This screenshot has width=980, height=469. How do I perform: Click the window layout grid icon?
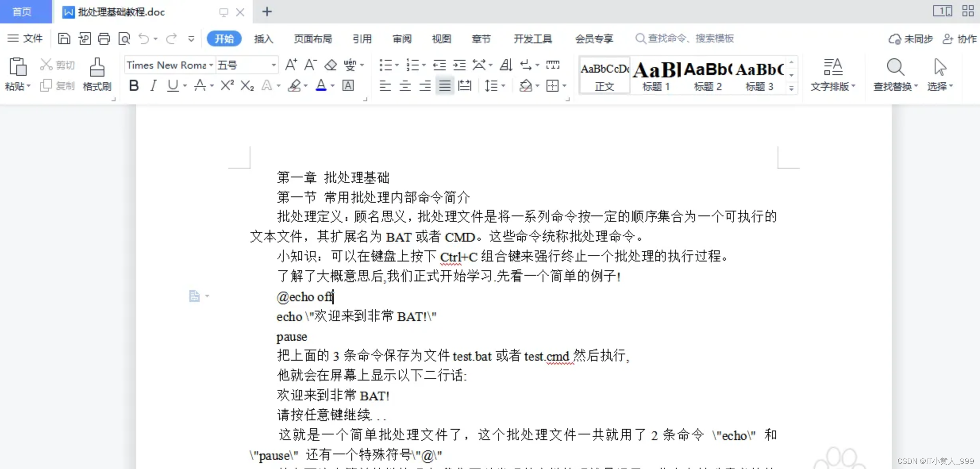968,11
